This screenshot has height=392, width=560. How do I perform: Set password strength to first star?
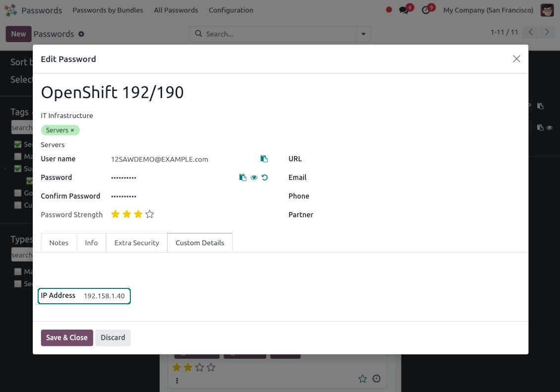point(115,214)
